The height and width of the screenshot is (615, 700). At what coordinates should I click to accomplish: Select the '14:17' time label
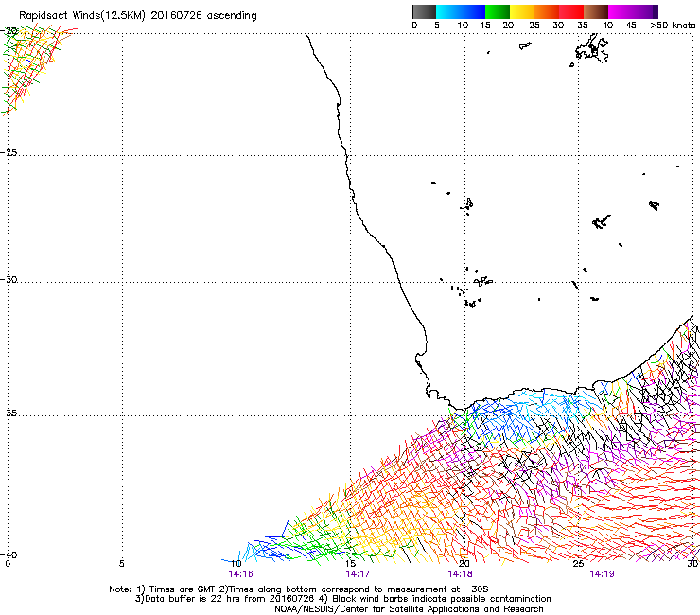pyautogui.click(x=358, y=574)
